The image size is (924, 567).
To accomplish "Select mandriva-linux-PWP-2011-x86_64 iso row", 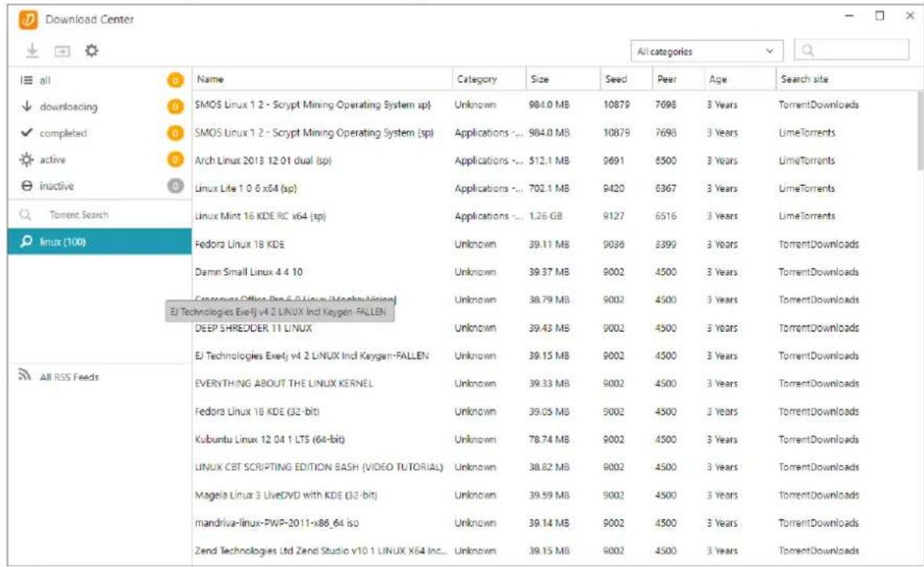I will (x=554, y=522).
